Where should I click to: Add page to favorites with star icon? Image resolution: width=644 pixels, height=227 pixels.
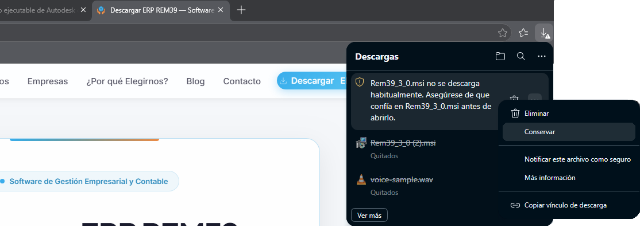(x=502, y=33)
